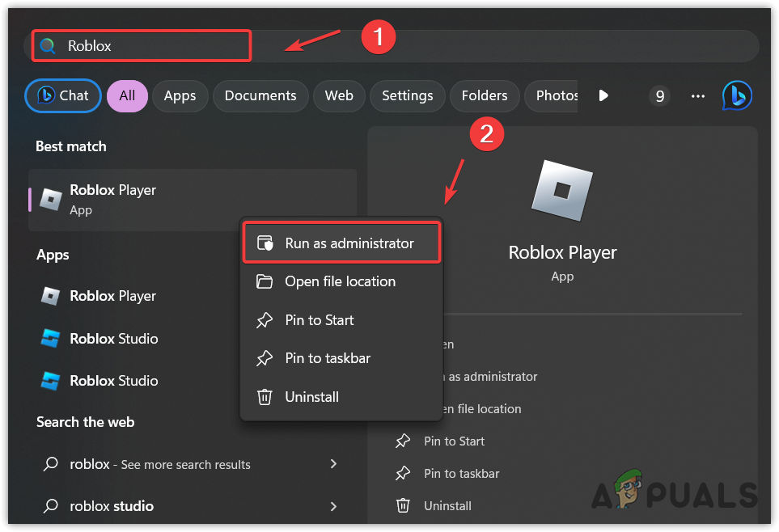Click the shield icon beside Run as administrator
The image size is (779, 532).
tap(265, 243)
